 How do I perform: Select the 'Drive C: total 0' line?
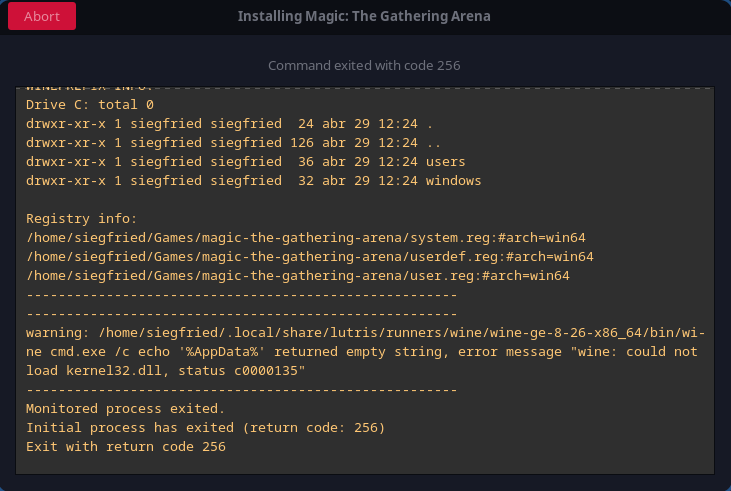[90, 104]
